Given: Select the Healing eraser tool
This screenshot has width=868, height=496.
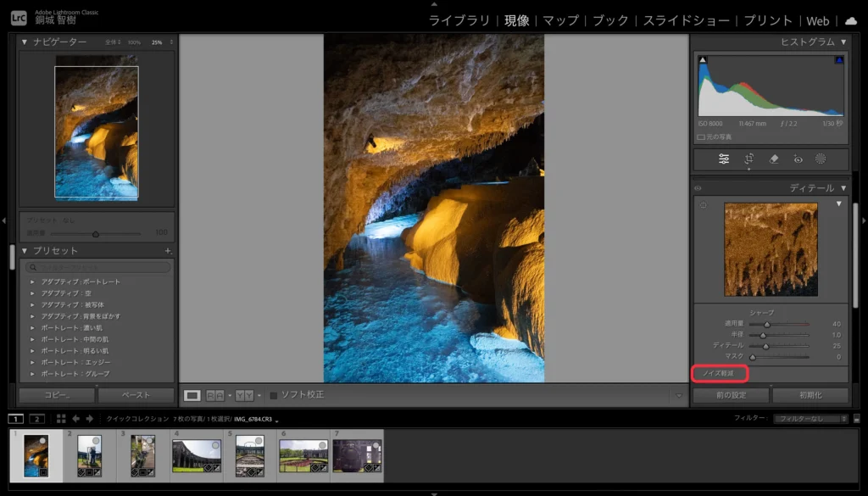Looking at the screenshot, I should [x=773, y=159].
